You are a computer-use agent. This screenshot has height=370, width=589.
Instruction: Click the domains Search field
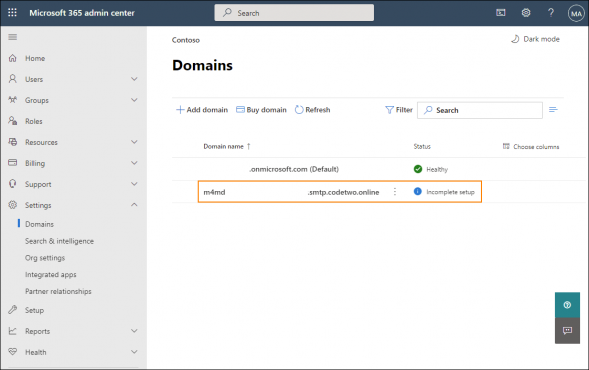(480, 110)
